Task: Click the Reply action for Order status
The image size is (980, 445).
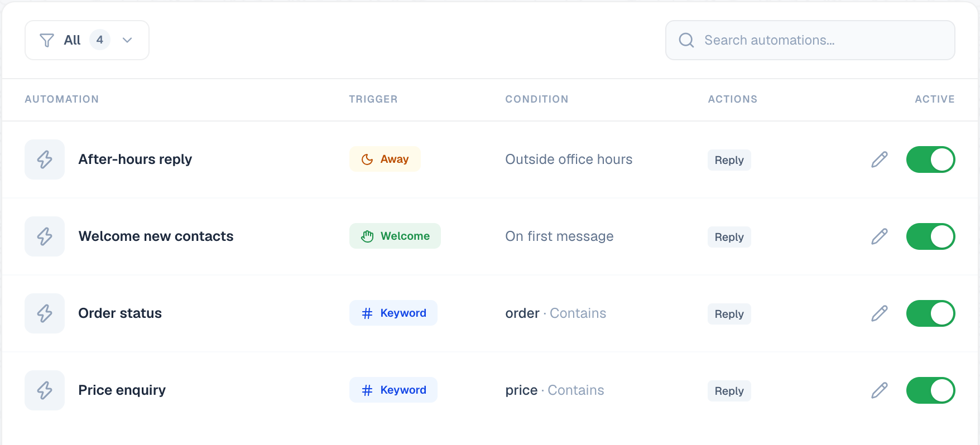Action: pyautogui.click(x=729, y=314)
